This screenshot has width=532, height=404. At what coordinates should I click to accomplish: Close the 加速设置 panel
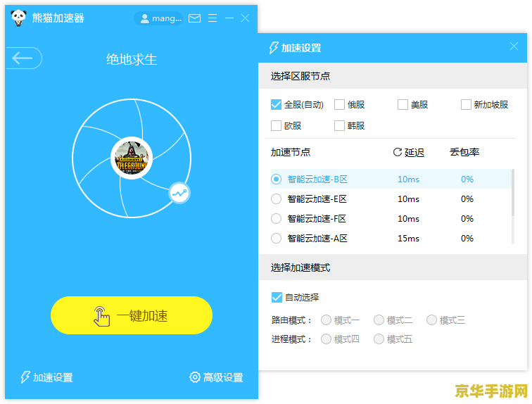pos(514,46)
